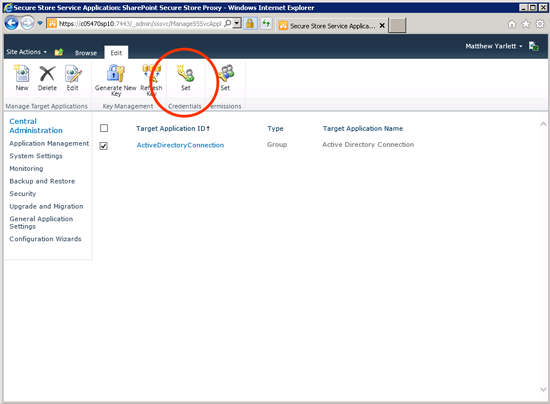The image size is (550, 404).
Task: Toggle the select-all checkbox in the header
Action: coord(104,128)
